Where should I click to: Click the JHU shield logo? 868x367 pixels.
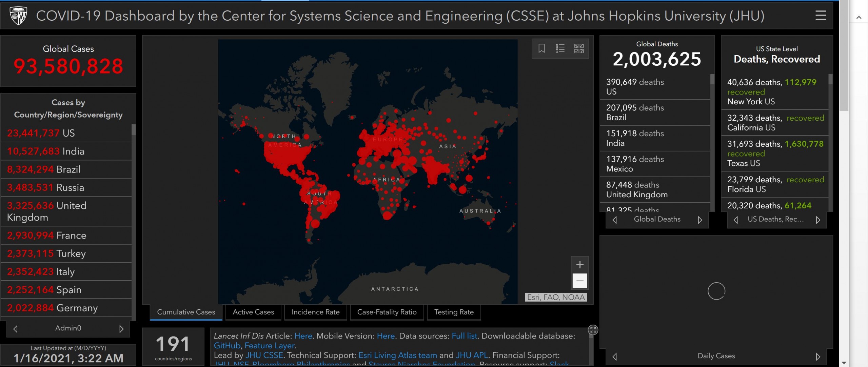pyautogui.click(x=18, y=16)
